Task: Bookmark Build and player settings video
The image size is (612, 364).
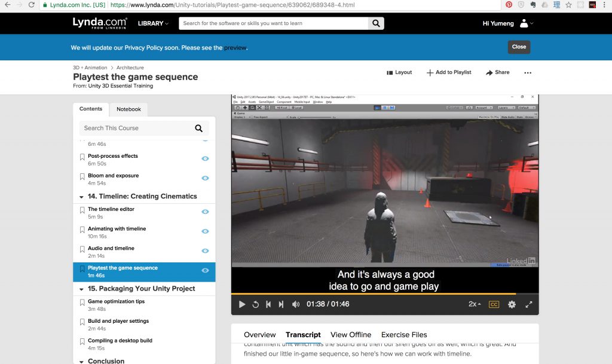Action: point(82,322)
